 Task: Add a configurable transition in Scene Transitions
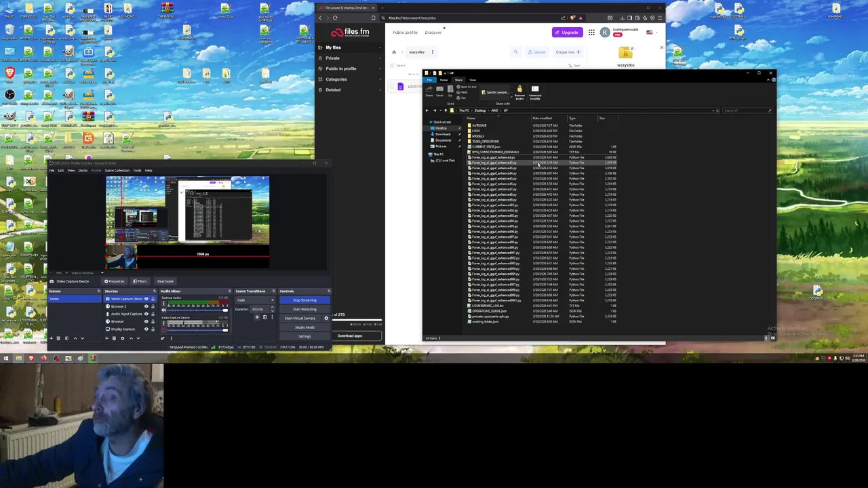click(x=257, y=317)
